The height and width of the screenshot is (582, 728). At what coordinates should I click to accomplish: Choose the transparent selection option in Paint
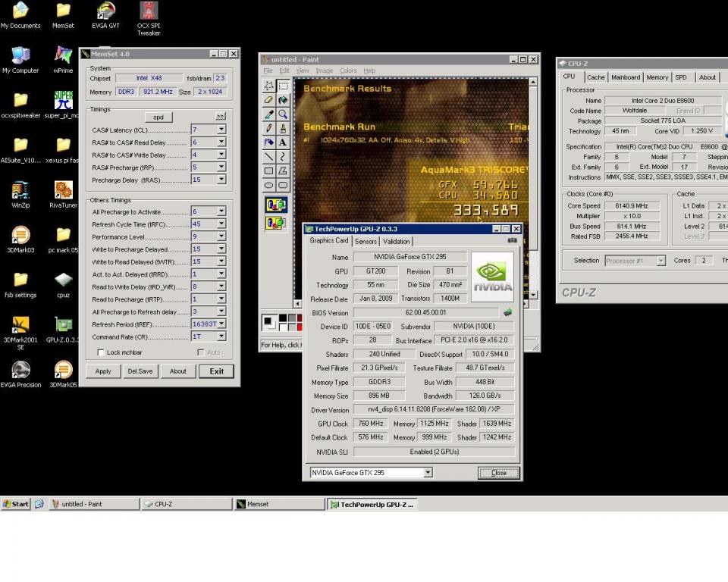pos(276,223)
